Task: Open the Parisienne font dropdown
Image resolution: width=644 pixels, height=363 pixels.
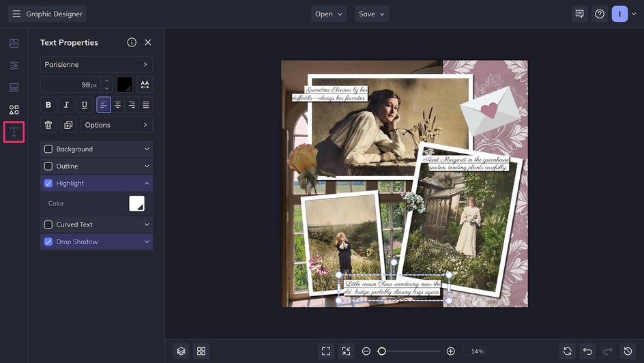Action: point(96,65)
